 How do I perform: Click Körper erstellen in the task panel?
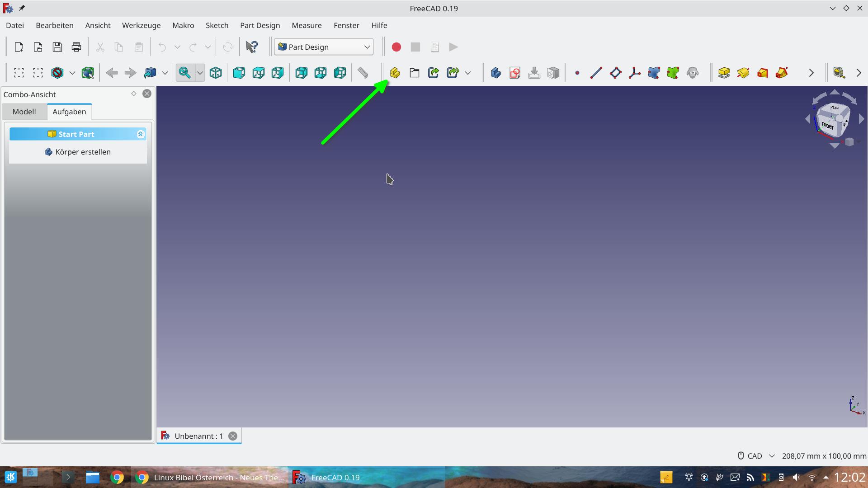pyautogui.click(x=78, y=152)
